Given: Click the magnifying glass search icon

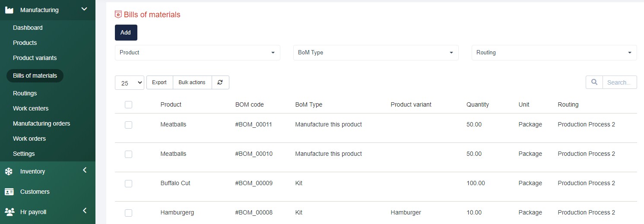Looking at the screenshot, I should tap(594, 82).
